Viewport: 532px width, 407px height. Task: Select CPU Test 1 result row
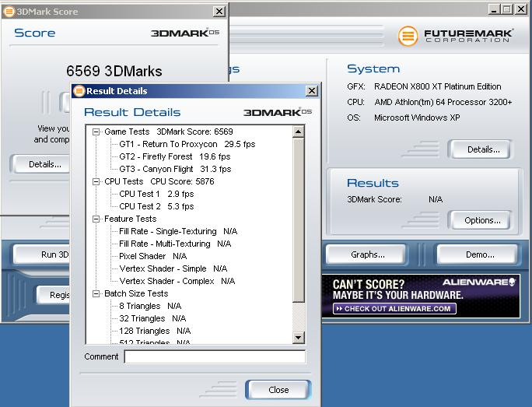point(156,194)
